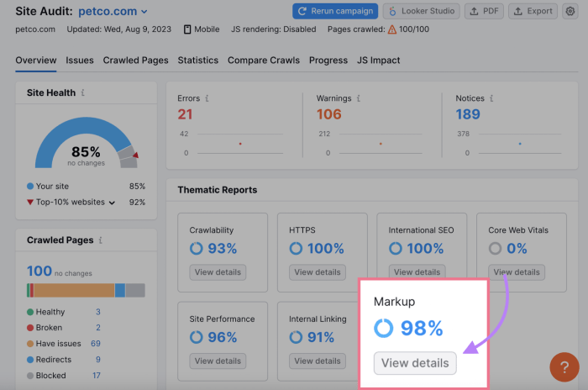This screenshot has width=588, height=390.
Task: Click the Warnings info icon
Action: 359,98
